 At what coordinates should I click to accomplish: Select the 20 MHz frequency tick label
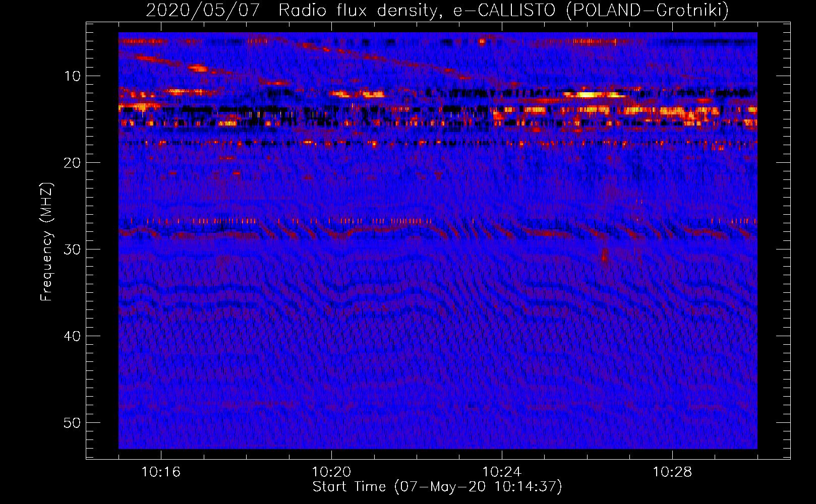[x=73, y=163]
